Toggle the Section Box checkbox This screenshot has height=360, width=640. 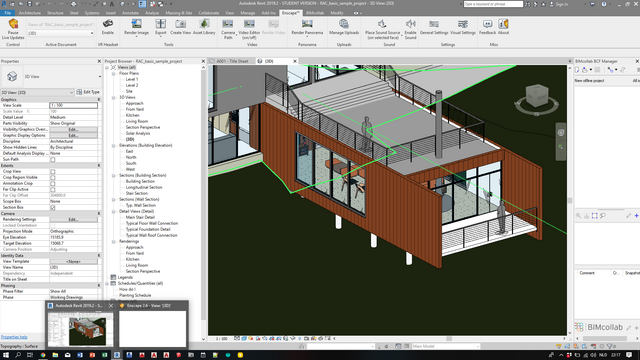point(53,207)
